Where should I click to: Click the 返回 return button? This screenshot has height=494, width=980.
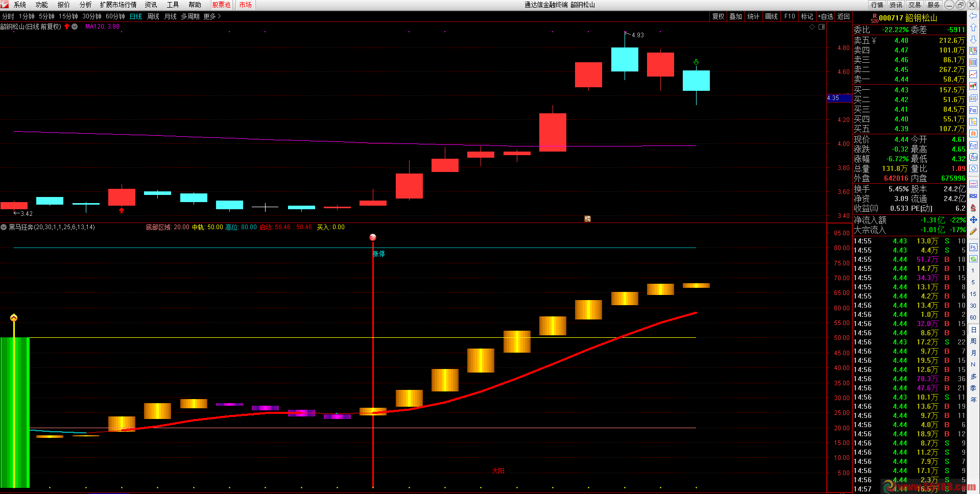coord(844,16)
